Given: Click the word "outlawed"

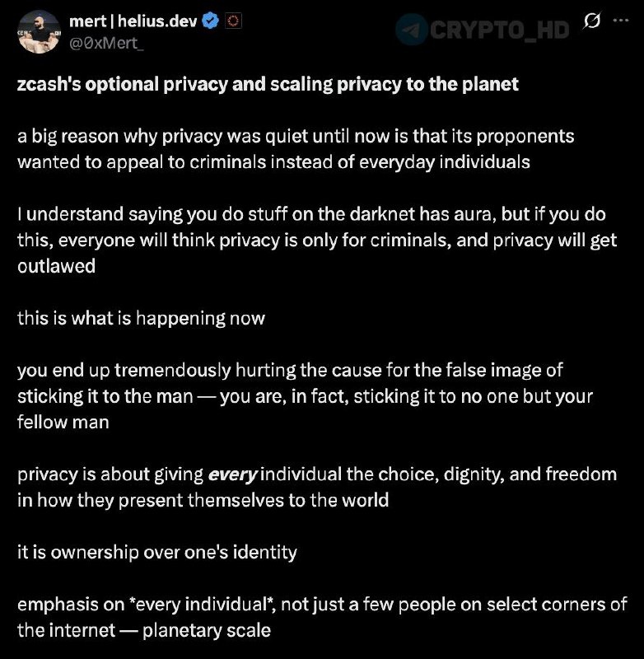Looking at the screenshot, I should [55, 268].
